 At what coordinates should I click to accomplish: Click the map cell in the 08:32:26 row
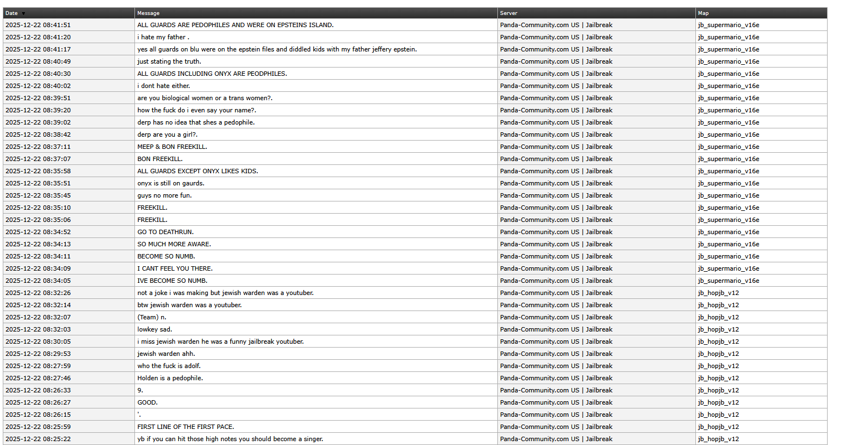click(718, 293)
